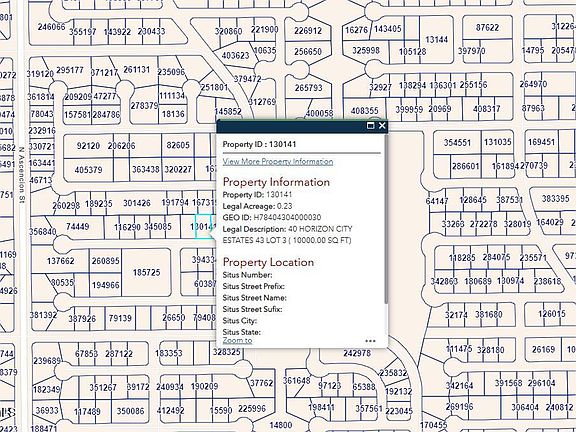Screen dimensions: 576x432
Task: Select parcel 87622 on the map
Action: tap(487, 28)
